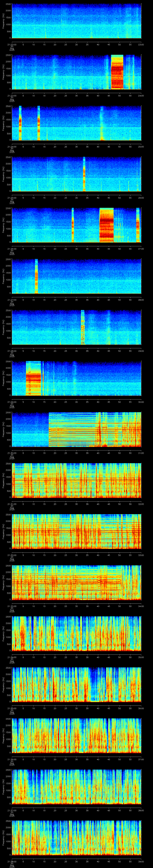Click the 21:22:00 start time label
153x868 pixels.
tap(12, 44)
